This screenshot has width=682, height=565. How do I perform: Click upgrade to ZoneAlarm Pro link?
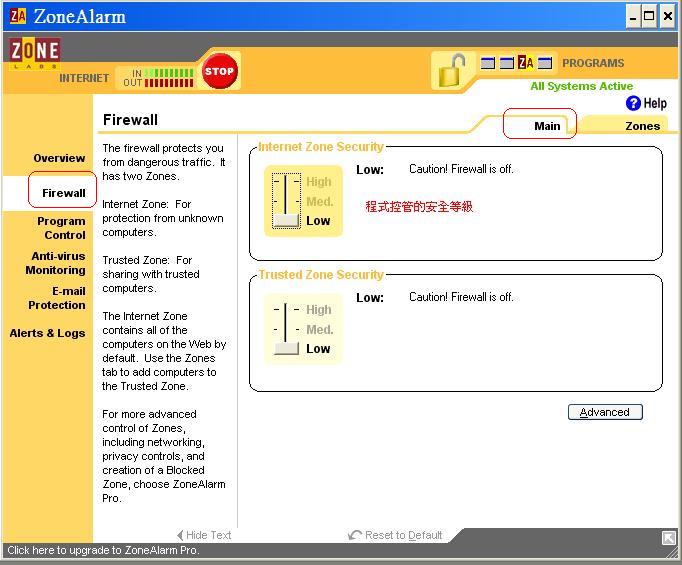point(103,550)
